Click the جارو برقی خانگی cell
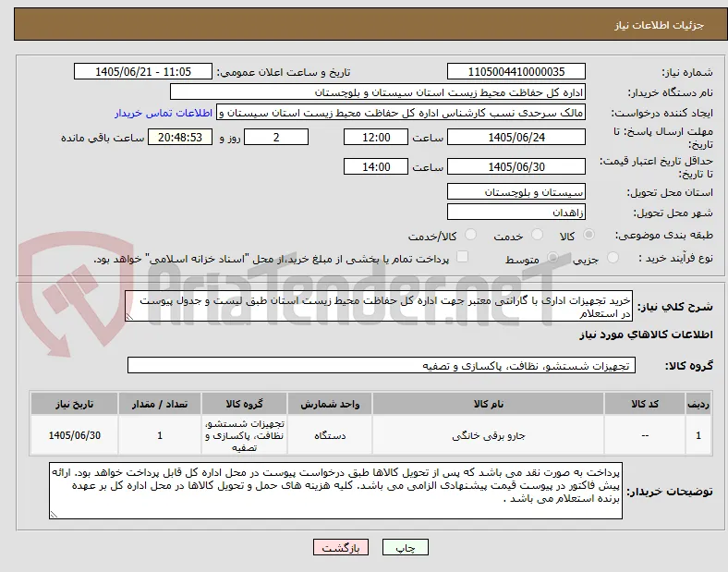 (488, 435)
